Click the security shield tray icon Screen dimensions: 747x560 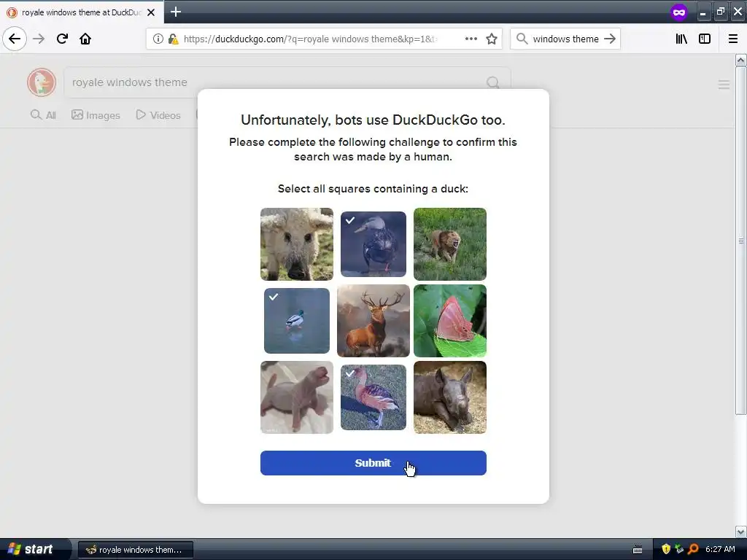[x=666, y=549]
